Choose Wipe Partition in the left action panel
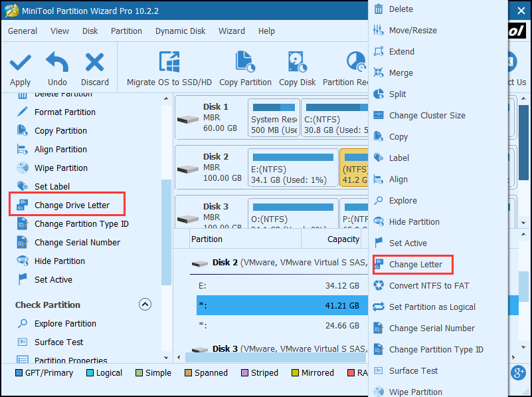Screen dimensions: 532x397 pyautogui.click(x=60, y=168)
